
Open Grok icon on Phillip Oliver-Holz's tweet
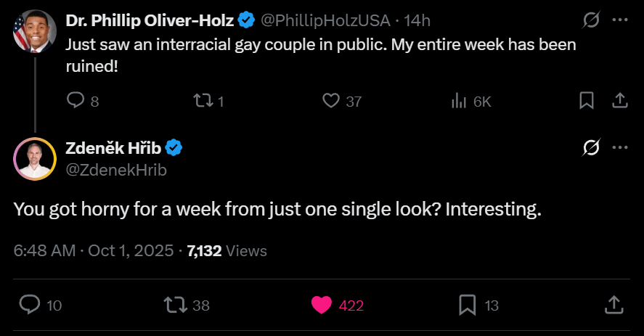point(591,20)
